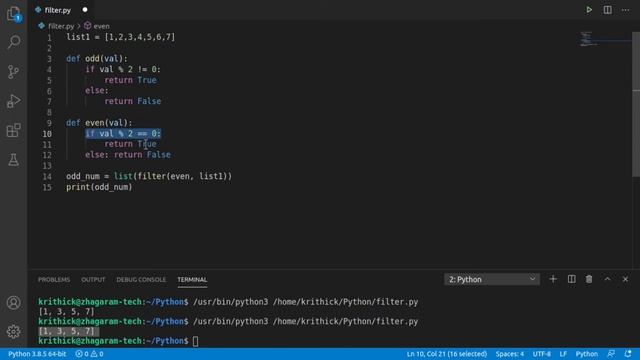Click unsaved dot on filter.py tab
This screenshot has width=640, height=360.
85,10
